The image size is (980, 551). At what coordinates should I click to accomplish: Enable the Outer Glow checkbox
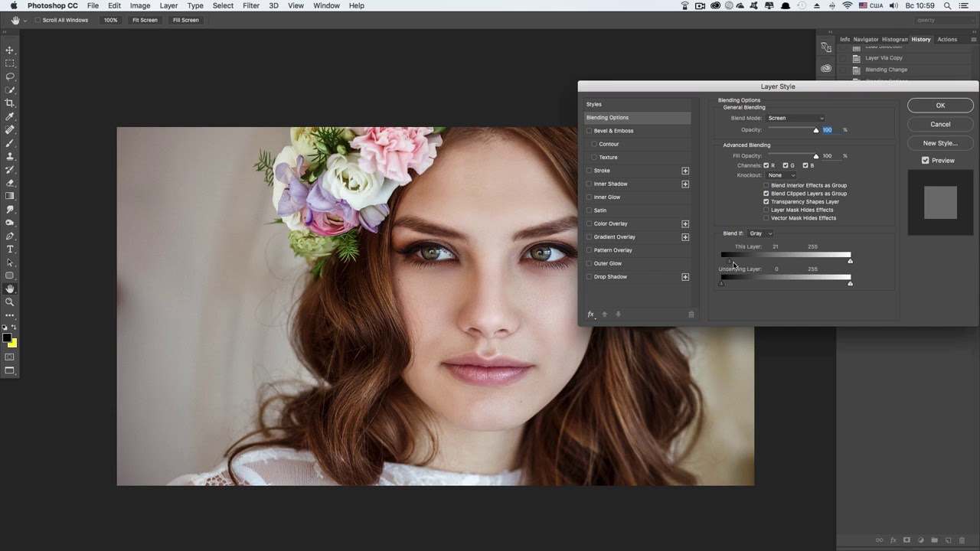(x=589, y=264)
